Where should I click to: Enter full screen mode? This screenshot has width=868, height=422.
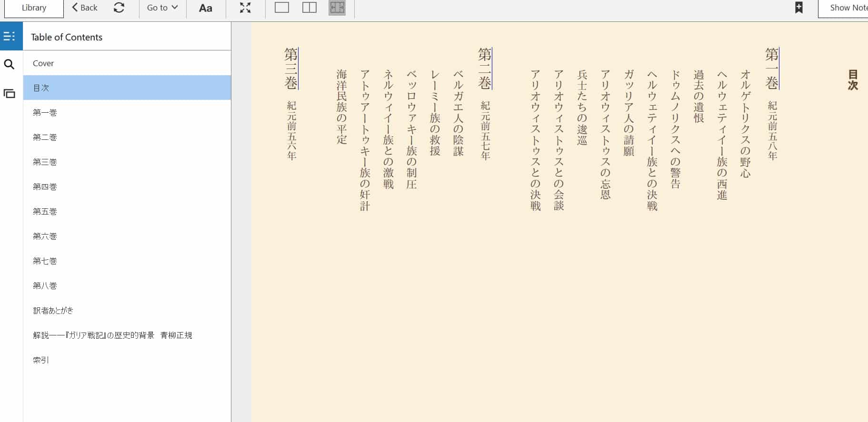[245, 8]
